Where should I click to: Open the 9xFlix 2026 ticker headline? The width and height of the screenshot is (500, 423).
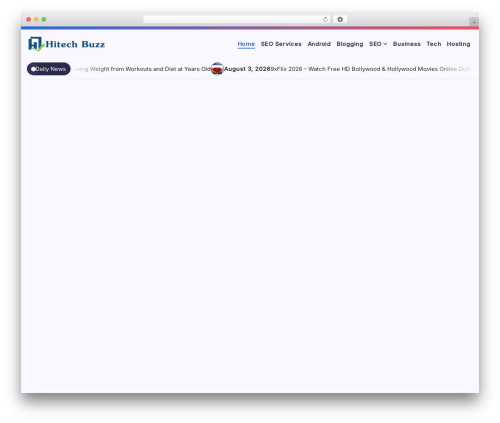coord(371,69)
